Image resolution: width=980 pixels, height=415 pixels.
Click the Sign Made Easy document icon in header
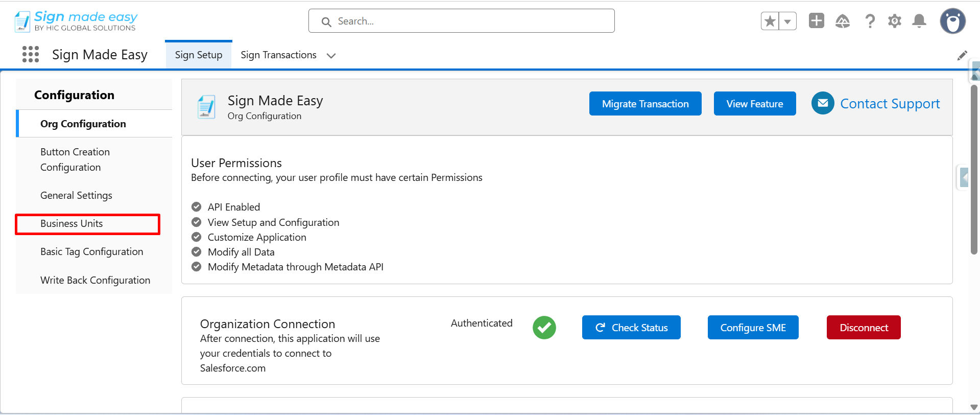(x=206, y=107)
